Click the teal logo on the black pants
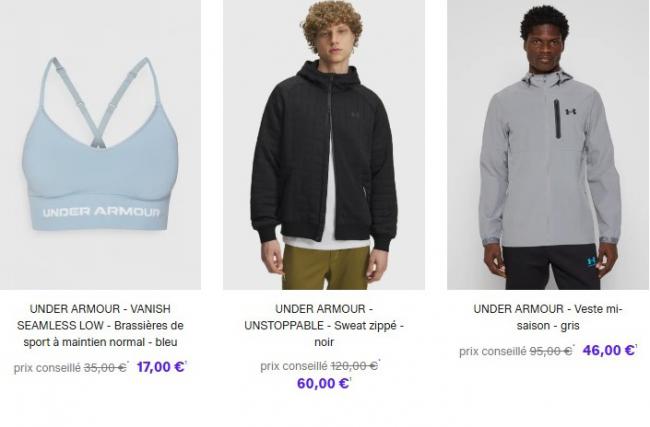650x427 pixels. coord(591,261)
